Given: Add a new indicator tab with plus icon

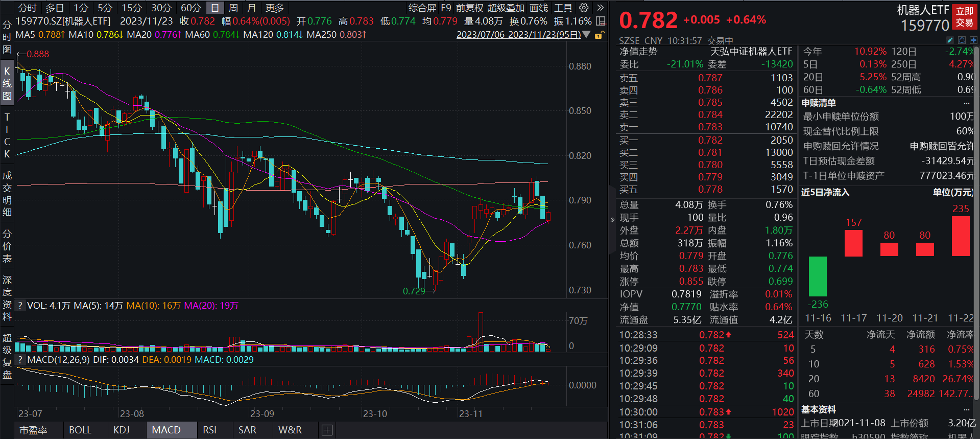Looking at the screenshot, I should 327,430.
